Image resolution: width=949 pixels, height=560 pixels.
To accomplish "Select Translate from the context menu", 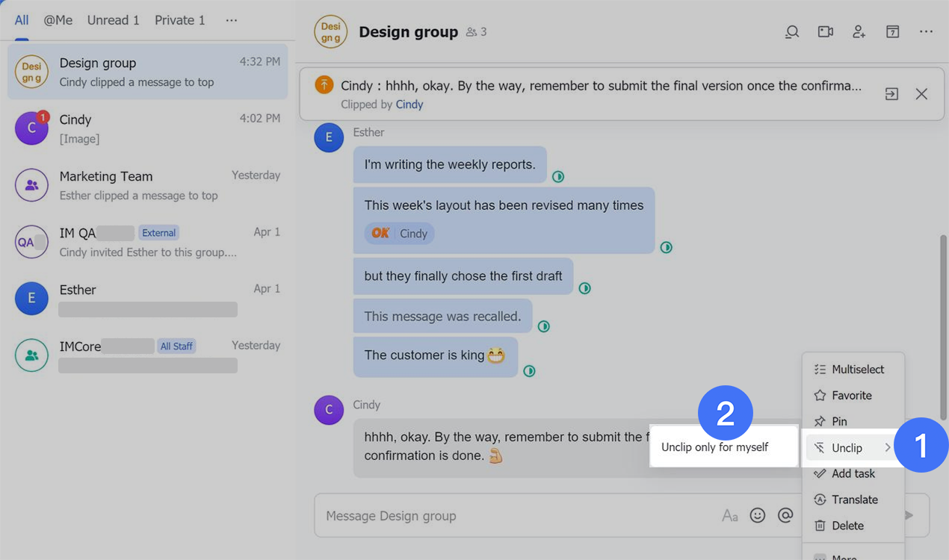I will [x=856, y=499].
